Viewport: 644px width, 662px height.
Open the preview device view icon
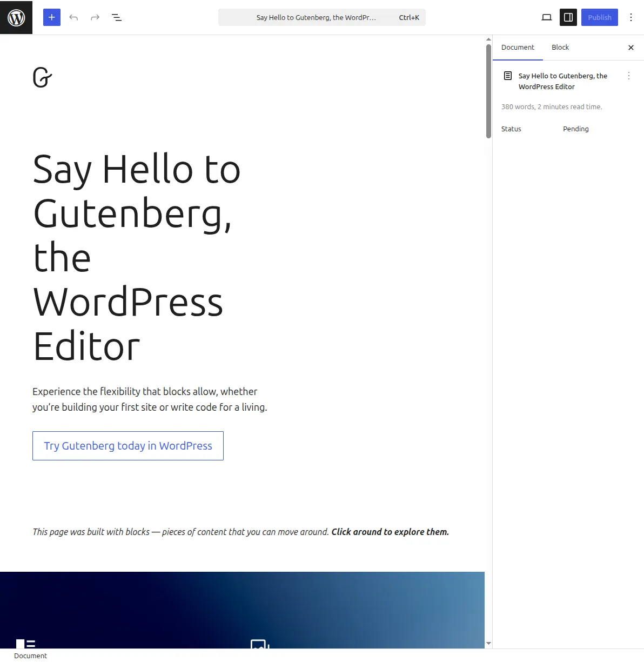pos(546,17)
